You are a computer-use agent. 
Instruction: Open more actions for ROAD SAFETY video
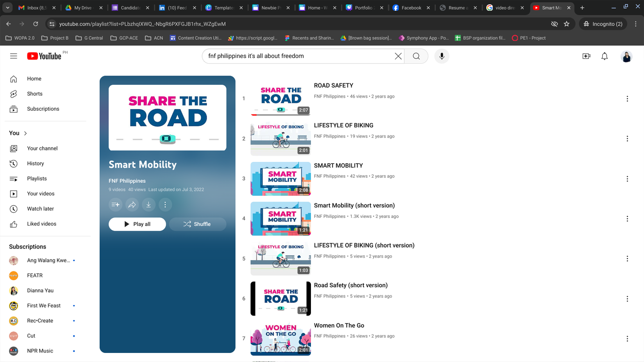[x=627, y=99]
